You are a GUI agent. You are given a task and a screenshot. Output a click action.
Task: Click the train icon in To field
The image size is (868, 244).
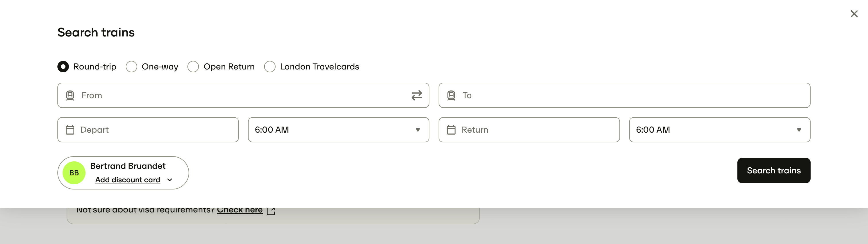pos(451,95)
